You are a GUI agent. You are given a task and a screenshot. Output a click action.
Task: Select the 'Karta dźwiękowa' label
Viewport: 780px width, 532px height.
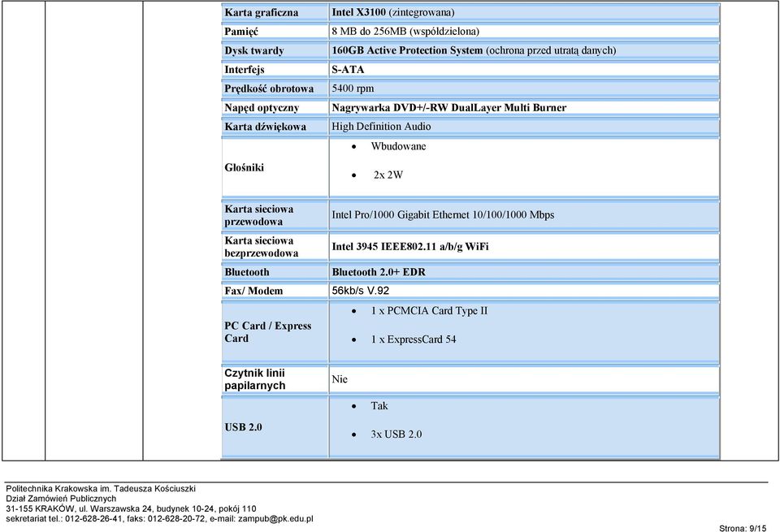pyautogui.click(x=265, y=126)
